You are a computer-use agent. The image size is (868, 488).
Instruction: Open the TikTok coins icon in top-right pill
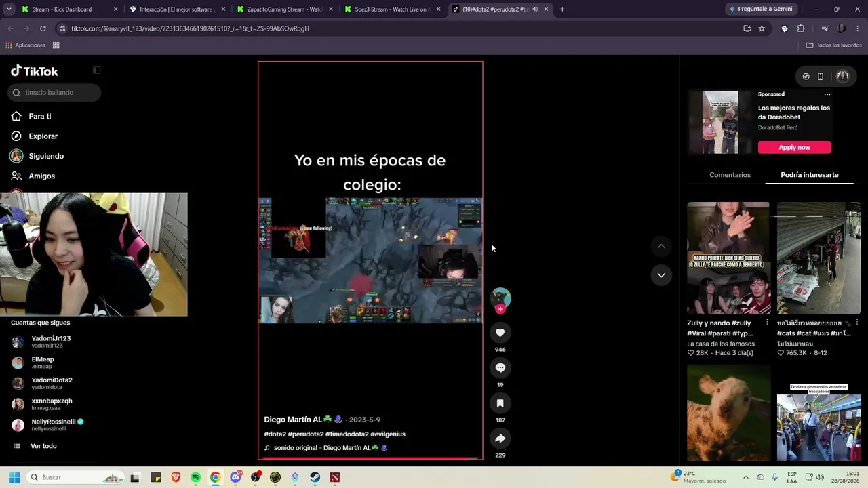click(806, 77)
